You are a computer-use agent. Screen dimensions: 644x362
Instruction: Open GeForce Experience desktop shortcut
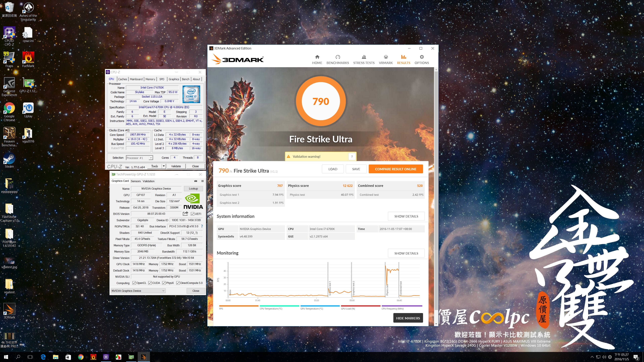point(9,86)
